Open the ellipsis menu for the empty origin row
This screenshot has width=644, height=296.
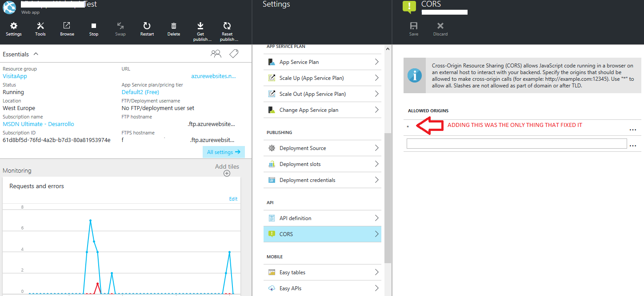[633, 146]
